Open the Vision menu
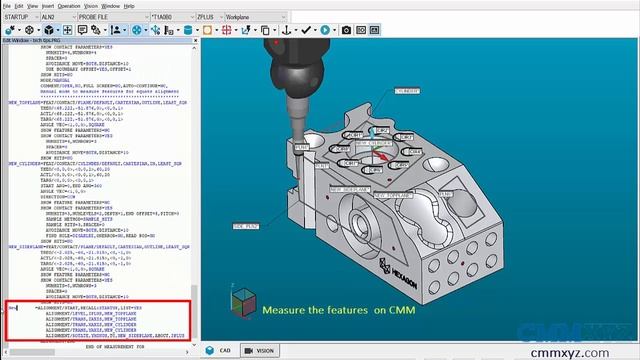640x360 pixels. (91, 6)
